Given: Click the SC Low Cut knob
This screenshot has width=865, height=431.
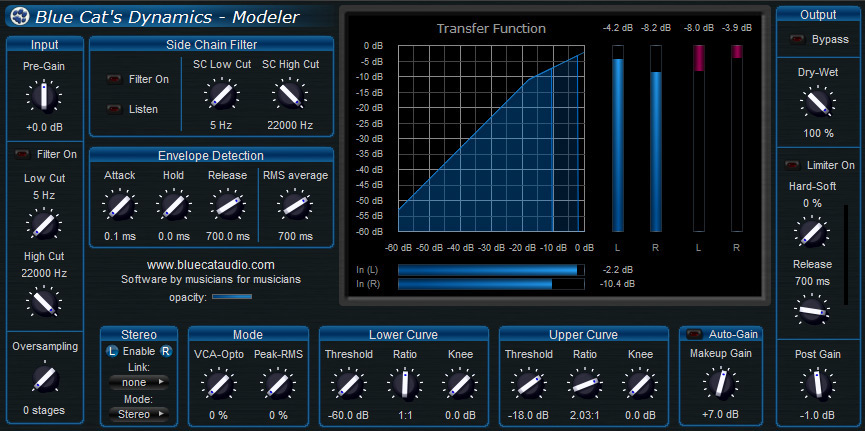Looking at the screenshot, I should [x=222, y=95].
